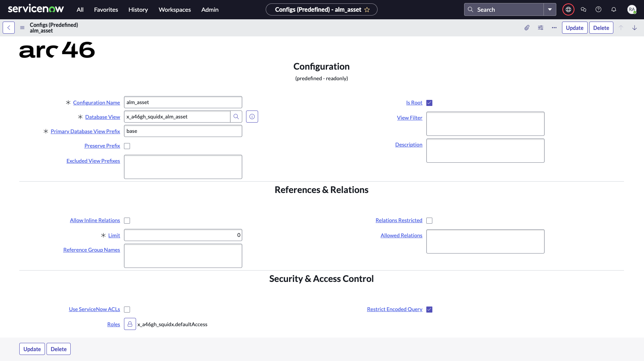Image resolution: width=644 pixels, height=361 pixels.
Task: Expand the search scope dropdown arrow
Action: tap(550, 9)
